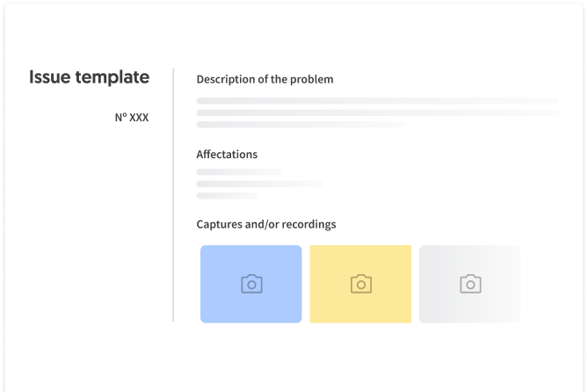Click the 'N°' symbol of the issue number
This screenshot has width=588, height=392.
pyautogui.click(x=120, y=117)
